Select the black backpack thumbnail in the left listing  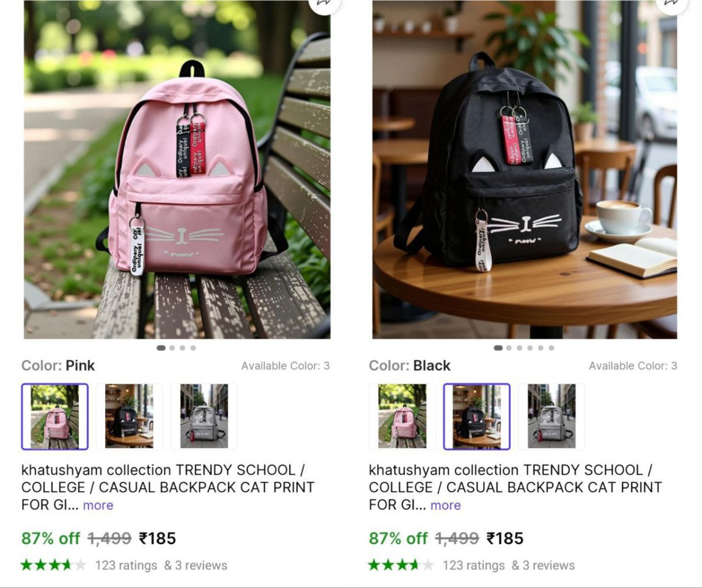[x=129, y=417]
